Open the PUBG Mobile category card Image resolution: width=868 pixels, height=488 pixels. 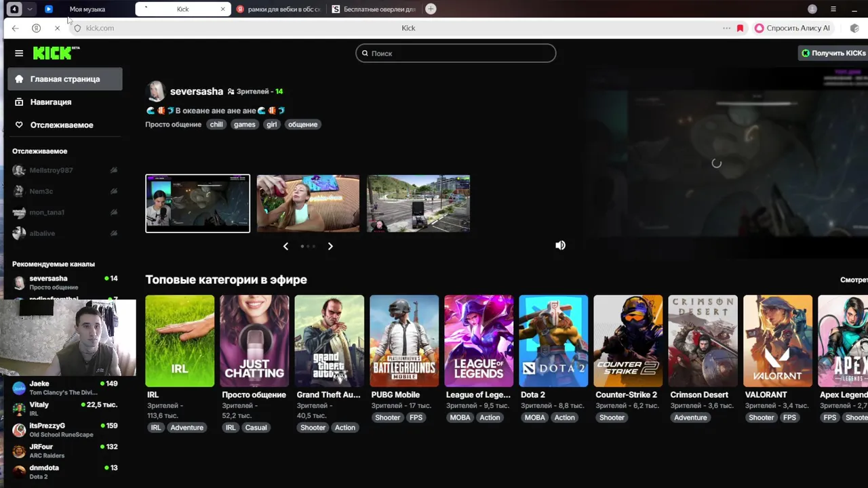click(404, 341)
